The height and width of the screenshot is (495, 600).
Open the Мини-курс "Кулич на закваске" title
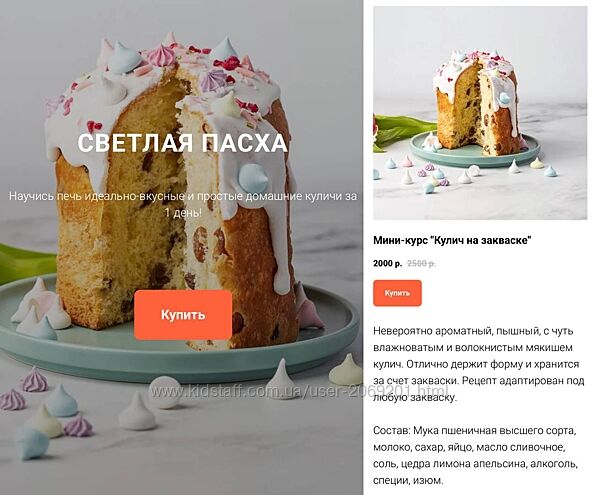point(452,241)
